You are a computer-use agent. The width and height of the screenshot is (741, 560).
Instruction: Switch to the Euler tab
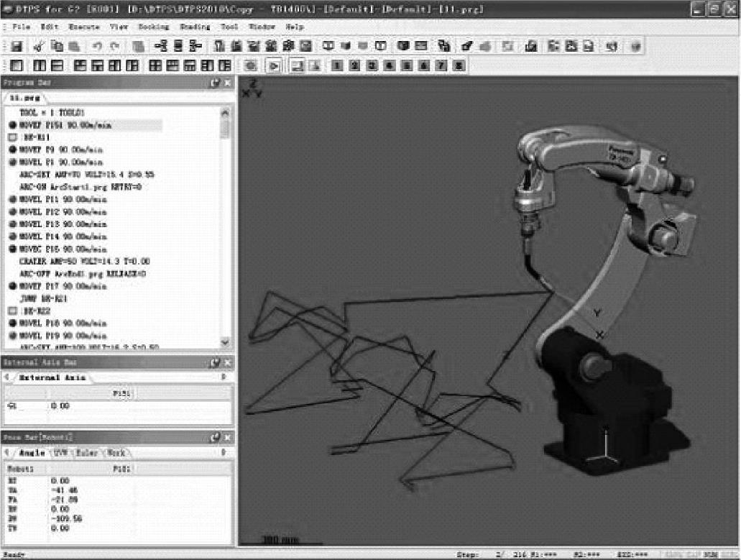(86, 453)
